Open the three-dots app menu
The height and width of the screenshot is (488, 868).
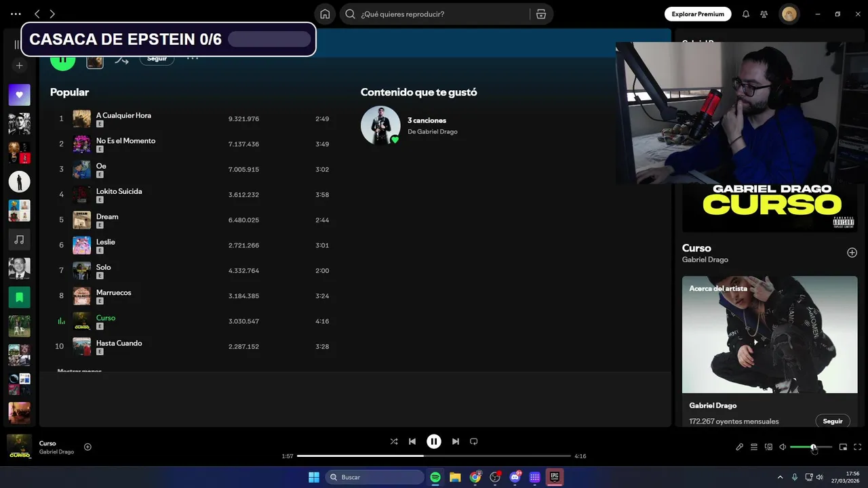pyautogui.click(x=16, y=14)
